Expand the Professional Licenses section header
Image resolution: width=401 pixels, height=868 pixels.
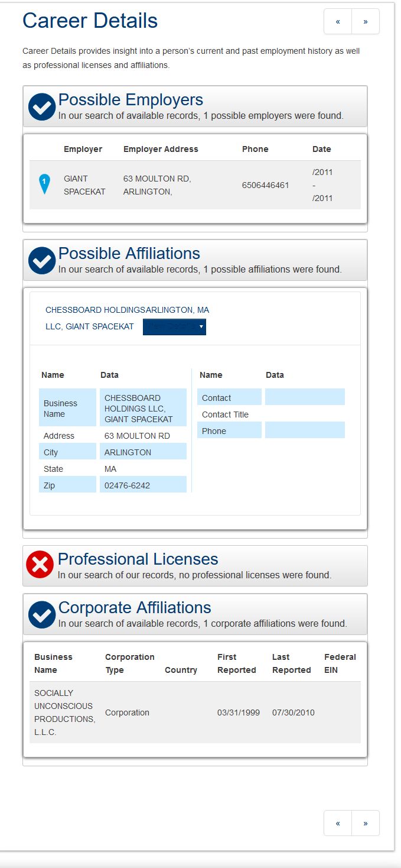195,566
